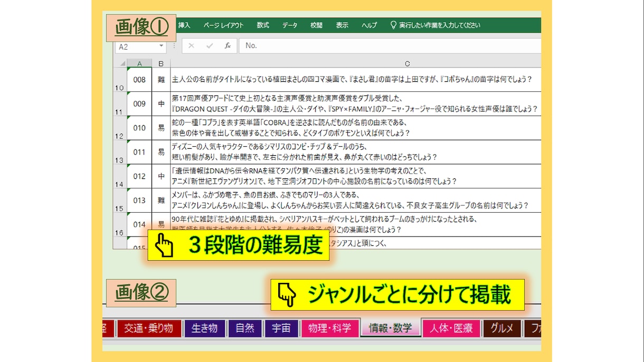Open the ページ レイアウト ribbon tab

point(224,25)
